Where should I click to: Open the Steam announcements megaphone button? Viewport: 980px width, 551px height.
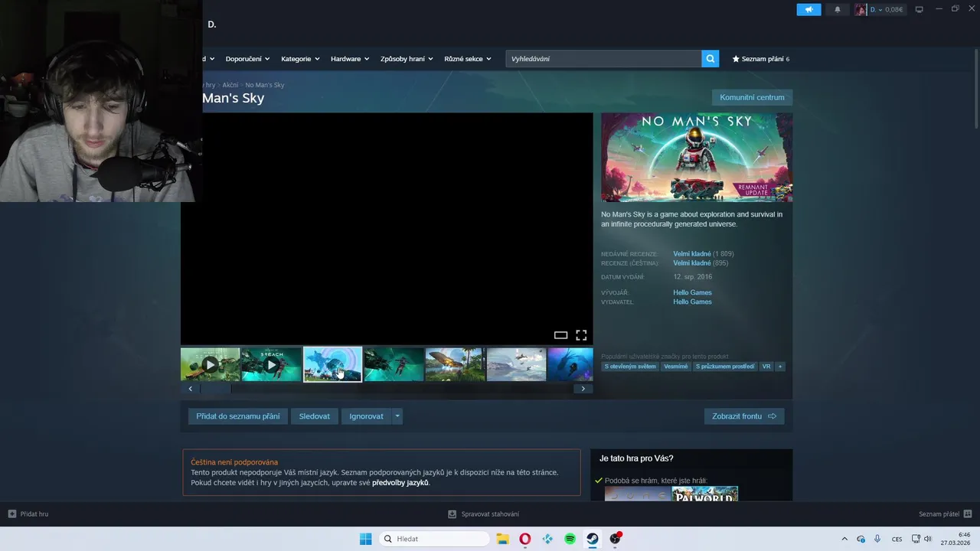pos(808,9)
